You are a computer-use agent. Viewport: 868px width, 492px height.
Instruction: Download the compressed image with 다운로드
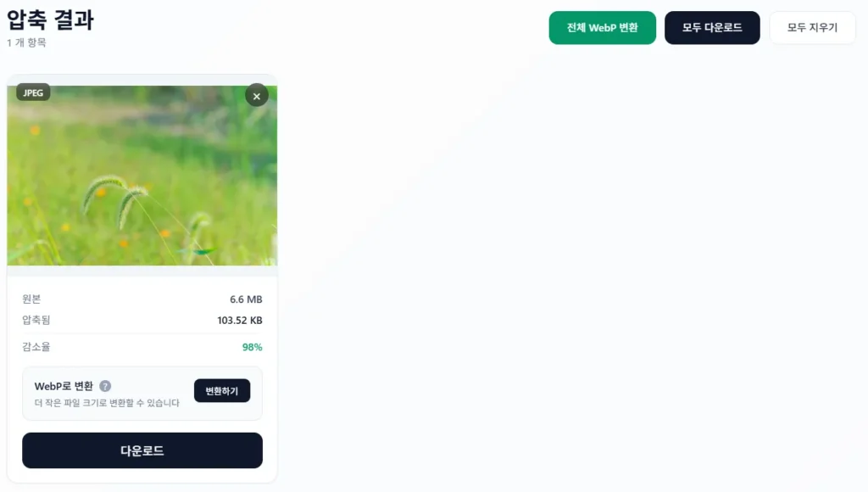pos(142,450)
